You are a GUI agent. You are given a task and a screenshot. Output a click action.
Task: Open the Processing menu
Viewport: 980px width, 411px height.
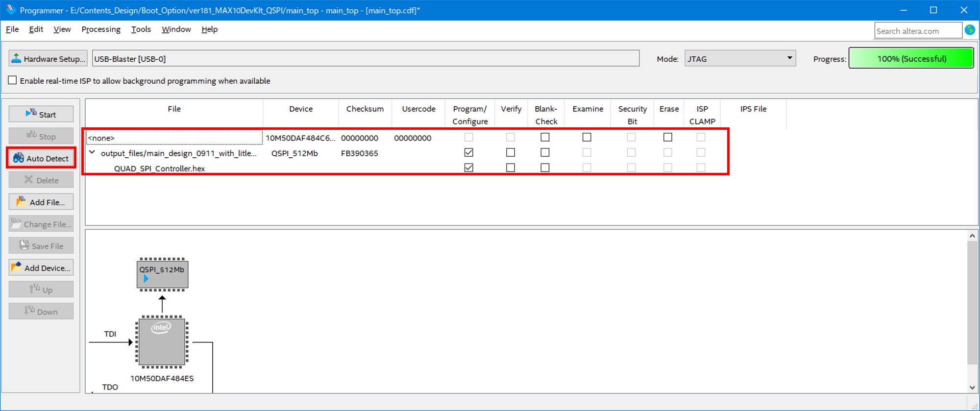click(101, 29)
